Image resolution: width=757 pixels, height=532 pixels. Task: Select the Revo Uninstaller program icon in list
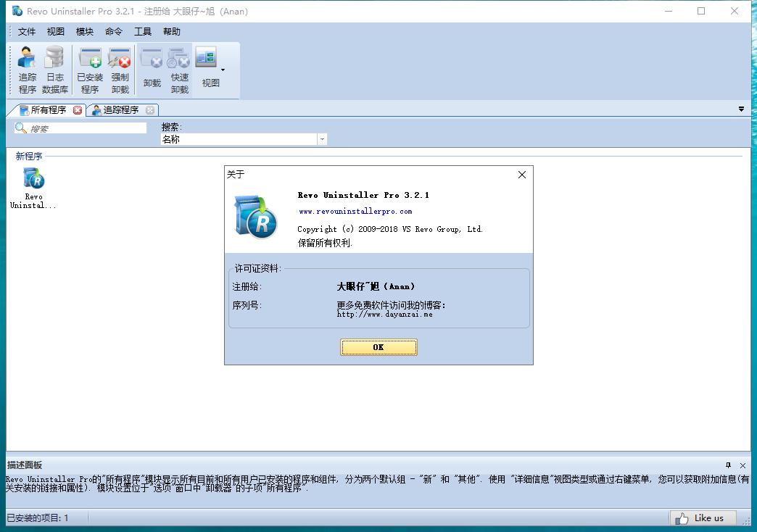[x=33, y=187]
